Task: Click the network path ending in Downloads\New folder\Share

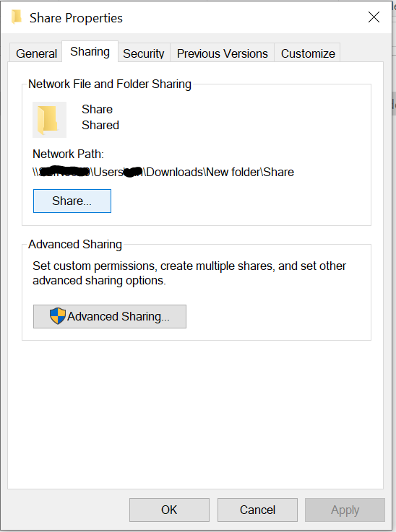Action: pyautogui.click(x=163, y=172)
